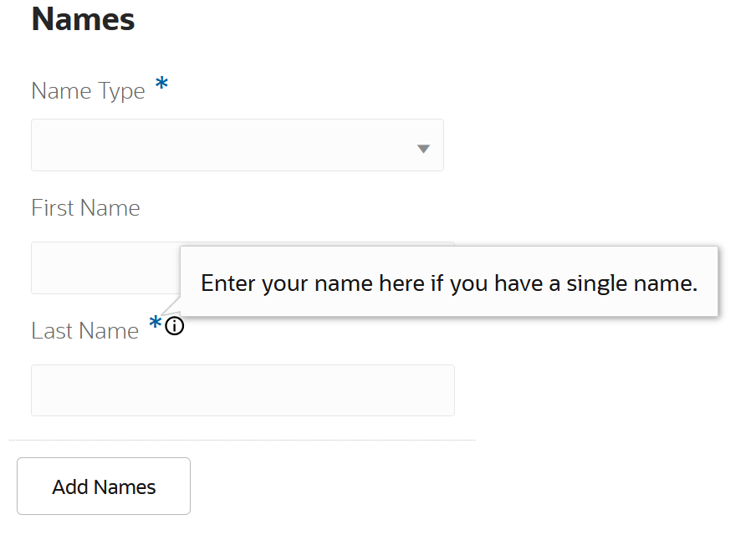Click the tooltip's pointer tail near Last Name
Image resolution: width=756 pixels, height=535 pixels.
pyautogui.click(x=173, y=306)
